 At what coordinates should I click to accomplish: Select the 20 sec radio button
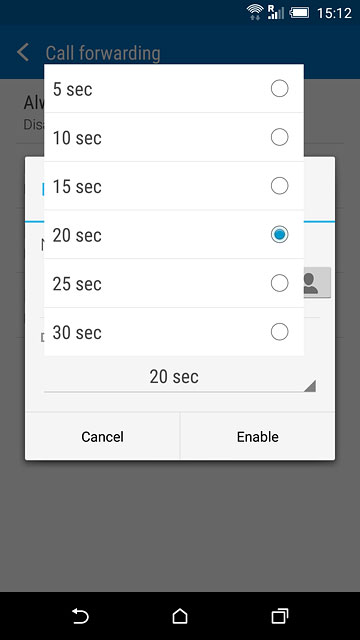(280, 234)
